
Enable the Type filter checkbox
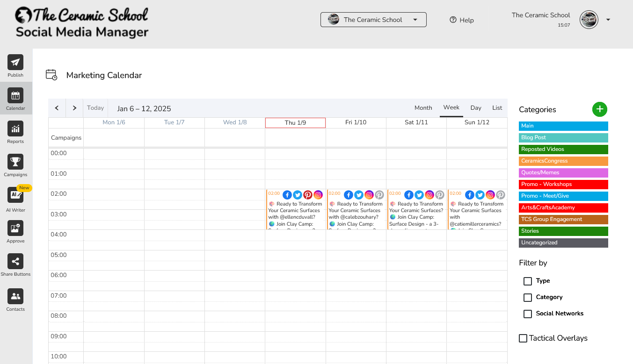point(528,281)
